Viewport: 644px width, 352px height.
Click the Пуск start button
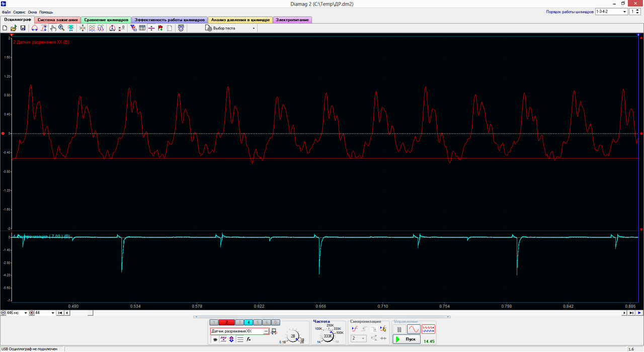coord(407,339)
